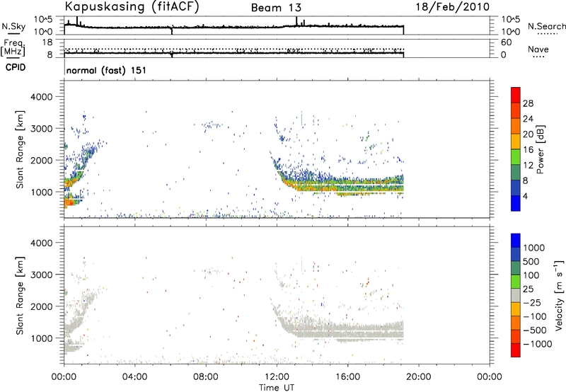566x392 pixels.
Task: Click the 'N.Search' legend label
Action: point(546,26)
